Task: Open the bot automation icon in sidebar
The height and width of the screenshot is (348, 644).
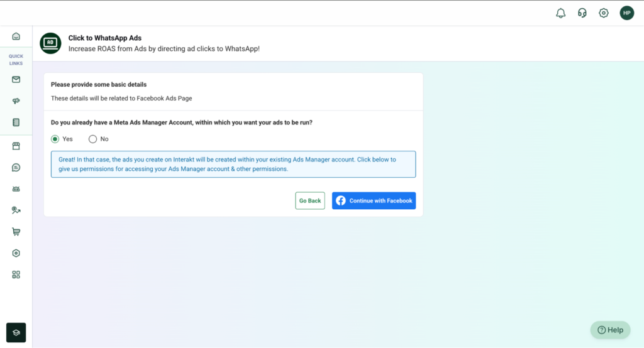Action: point(16,189)
